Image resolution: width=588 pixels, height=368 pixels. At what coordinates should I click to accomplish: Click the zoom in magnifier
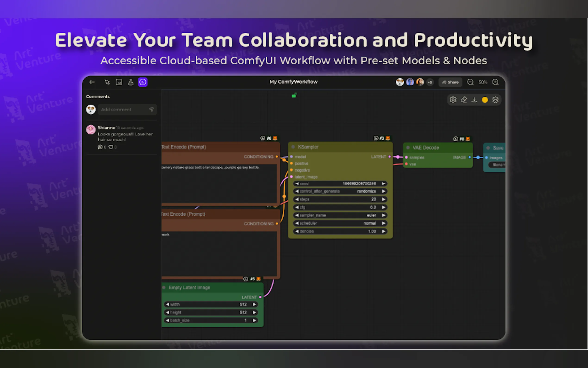[x=495, y=82]
